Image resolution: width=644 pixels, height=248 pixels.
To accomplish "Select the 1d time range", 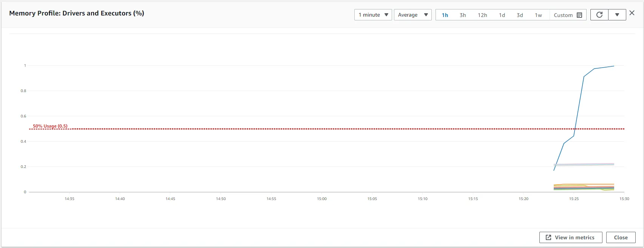I will point(502,15).
